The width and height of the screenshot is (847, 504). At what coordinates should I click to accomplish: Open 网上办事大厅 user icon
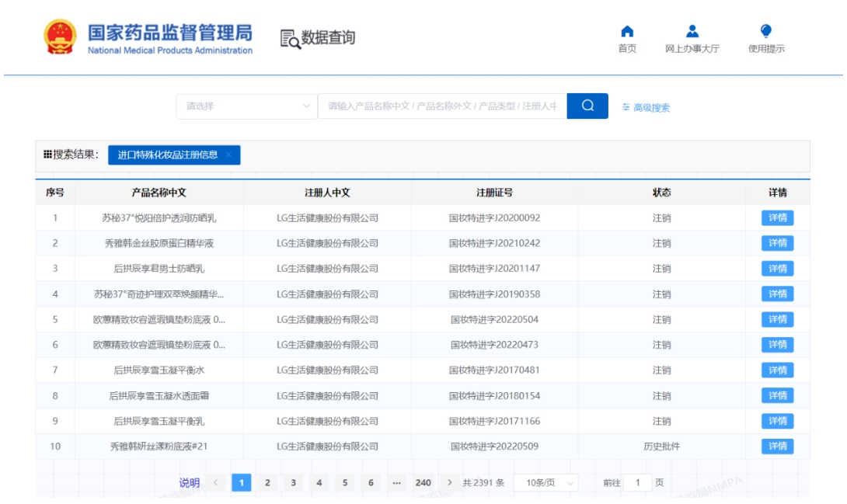(692, 32)
